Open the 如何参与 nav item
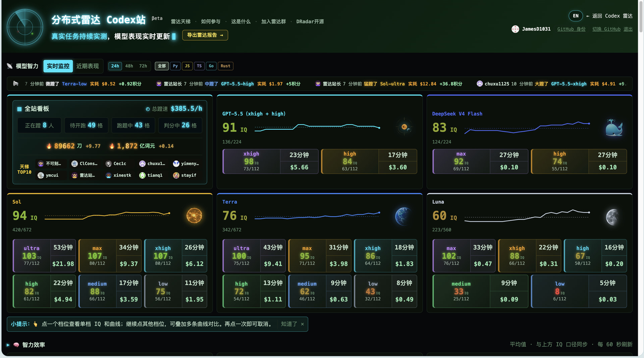The height and width of the screenshot is (358, 644). (x=211, y=21)
